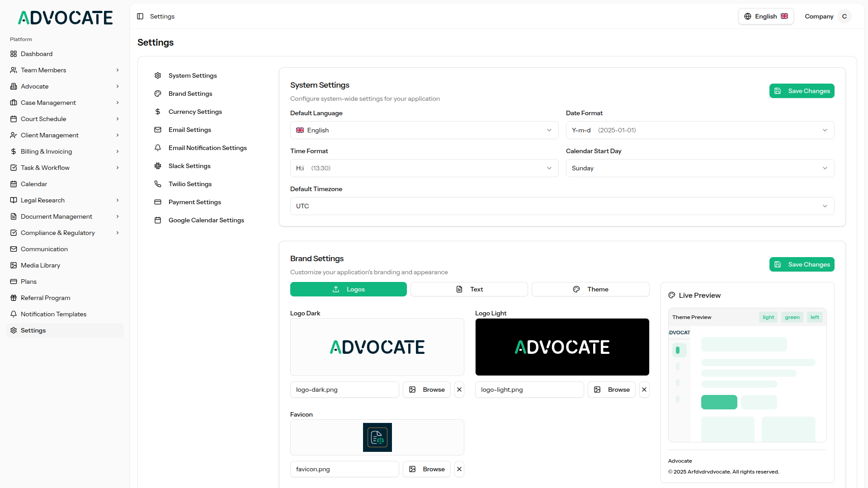Switch to the Theme tab
This screenshot has height=488, width=868.
tap(590, 289)
